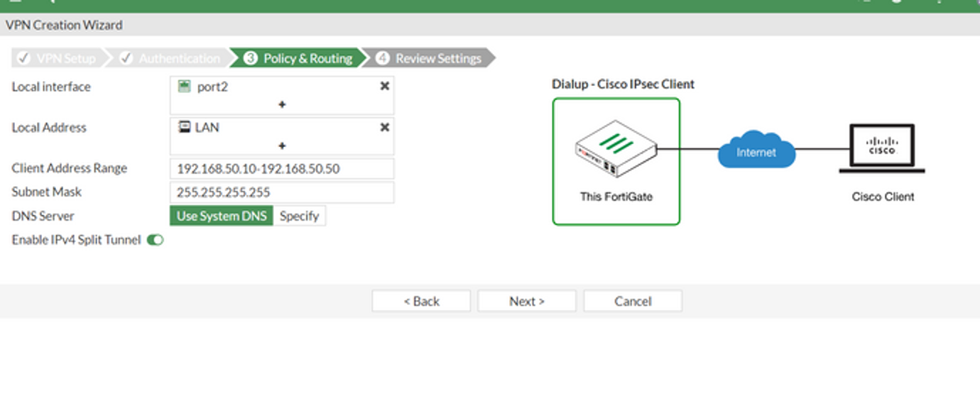Choose Specify for DNS Server

point(299,216)
